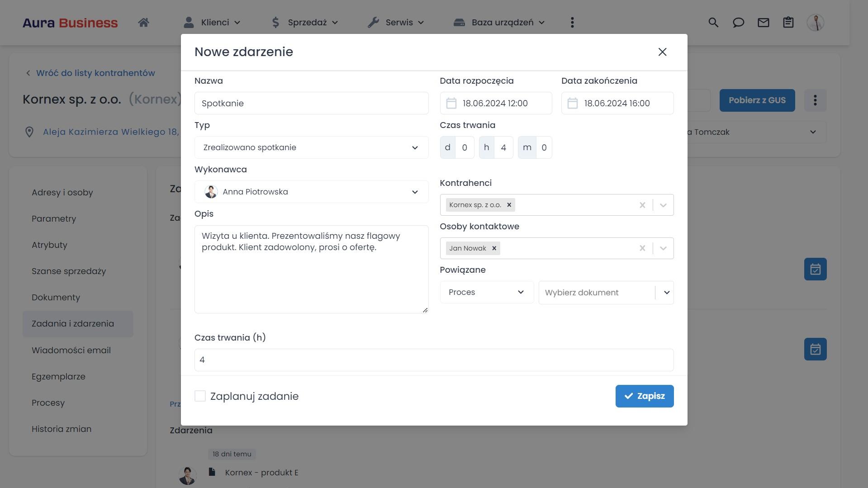This screenshot has width=868, height=488.
Task: Click the start date 18.06.2024 12:00 field
Action: click(x=496, y=103)
